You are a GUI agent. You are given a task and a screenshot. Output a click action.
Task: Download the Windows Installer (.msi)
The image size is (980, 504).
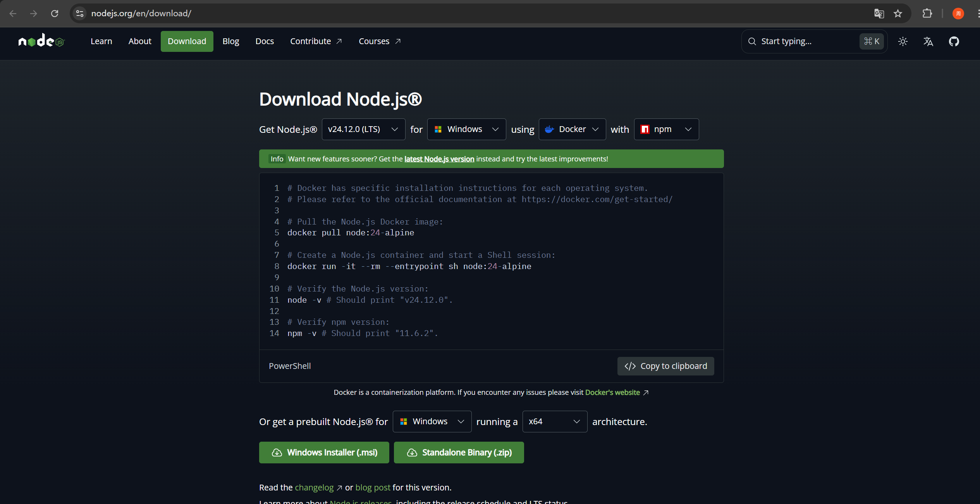[324, 453]
